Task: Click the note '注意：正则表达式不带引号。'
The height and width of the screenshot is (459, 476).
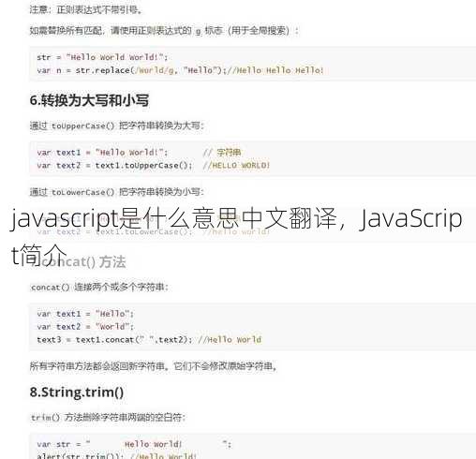Action: click(86, 9)
